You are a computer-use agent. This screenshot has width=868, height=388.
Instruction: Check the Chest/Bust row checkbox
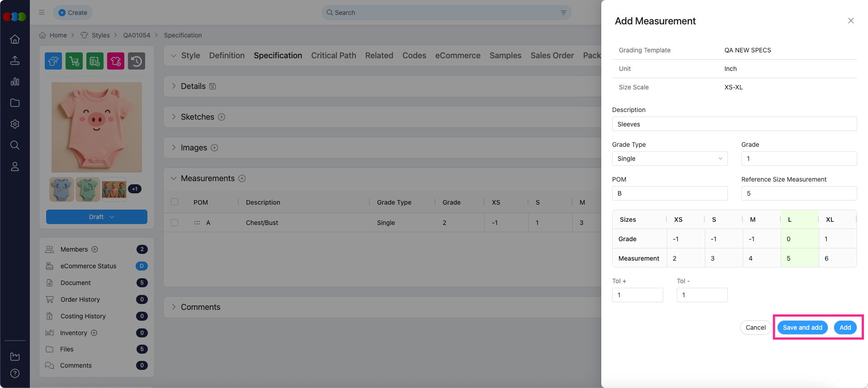(175, 223)
